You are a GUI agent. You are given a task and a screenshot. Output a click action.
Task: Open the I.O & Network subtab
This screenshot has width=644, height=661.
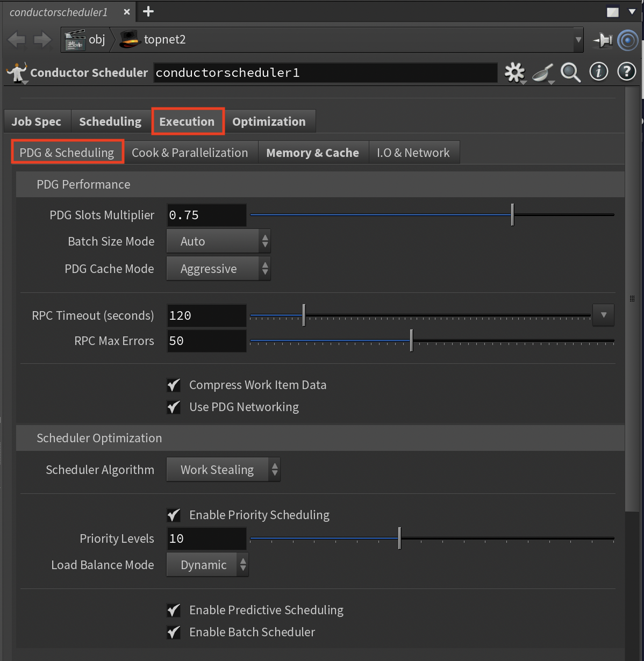(413, 153)
